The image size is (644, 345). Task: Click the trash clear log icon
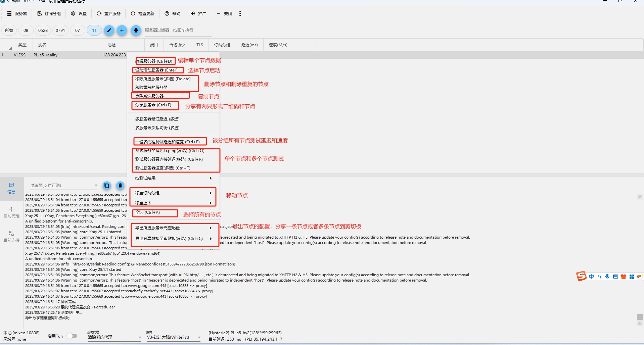(x=120, y=186)
